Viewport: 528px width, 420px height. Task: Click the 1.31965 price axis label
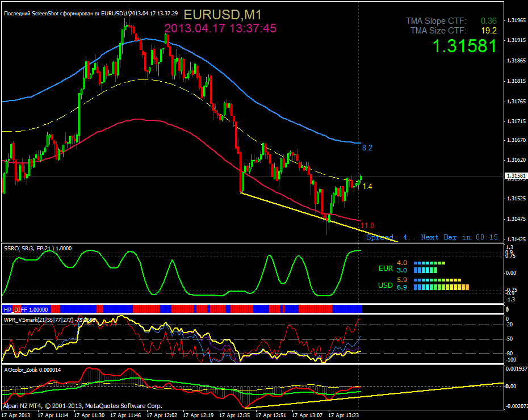[517, 20]
